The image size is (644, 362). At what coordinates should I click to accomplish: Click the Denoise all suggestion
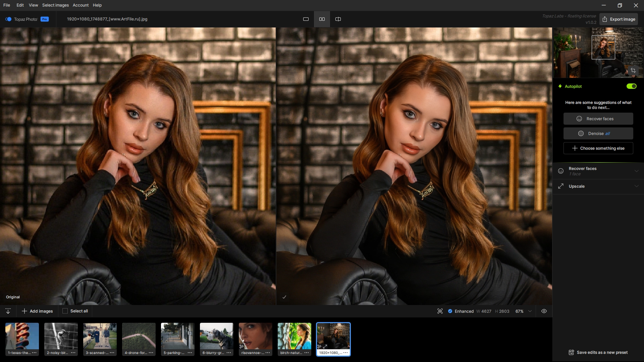point(598,133)
